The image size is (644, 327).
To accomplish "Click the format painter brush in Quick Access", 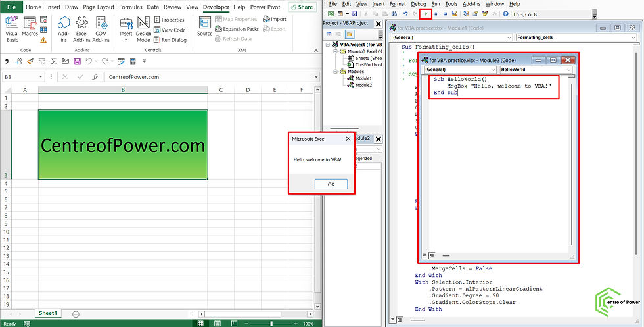I will click(x=30, y=61).
